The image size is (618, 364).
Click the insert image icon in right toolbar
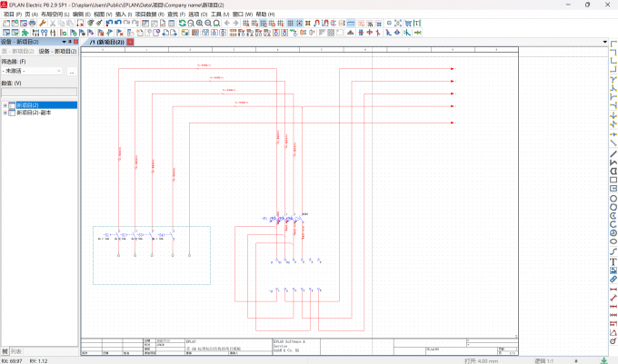click(x=613, y=271)
